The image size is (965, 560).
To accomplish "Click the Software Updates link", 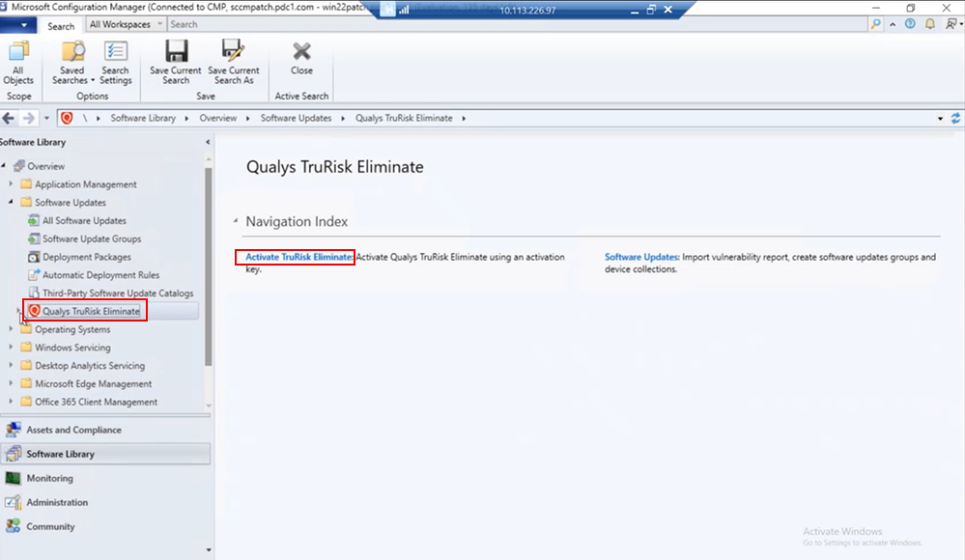I will pyautogui.click(x=641, y=258).
